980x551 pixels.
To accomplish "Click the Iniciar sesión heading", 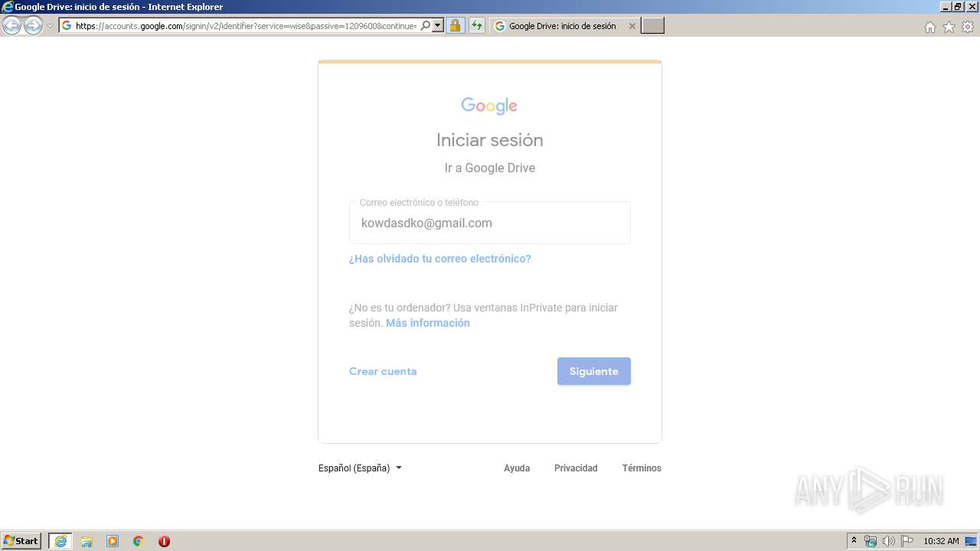I will [490, 140].
